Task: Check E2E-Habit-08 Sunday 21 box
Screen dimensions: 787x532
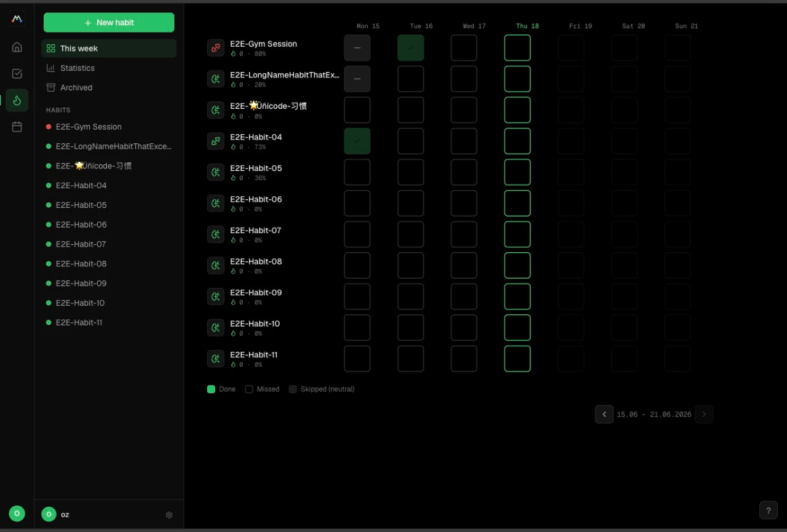Action: [678, 265]
